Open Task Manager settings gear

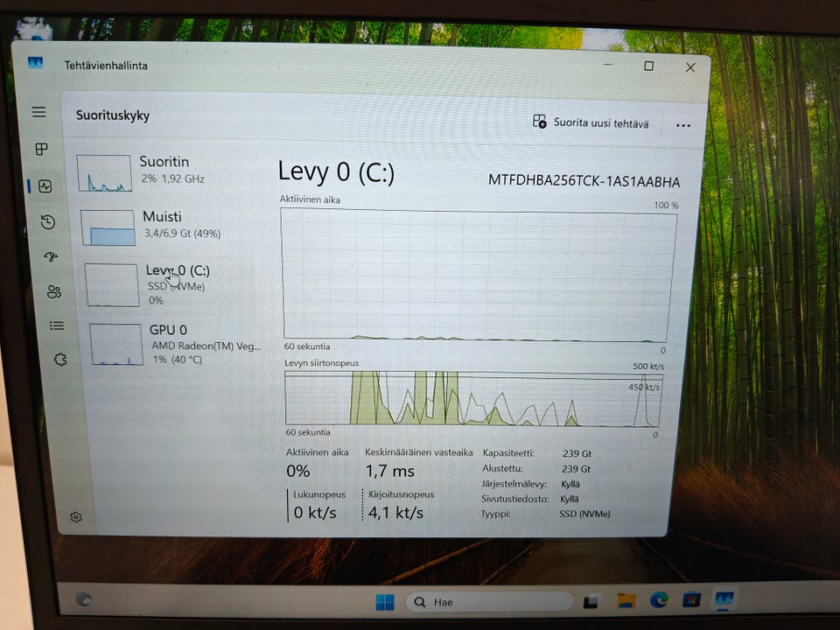click(76, 517)
